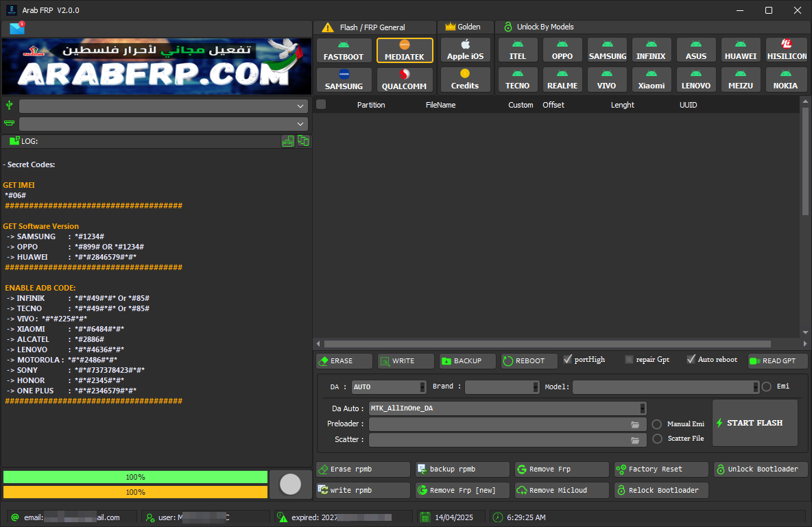Click the Erase rpmb button
The width and height of the screenshot is (812, 527).
click(x=363, y=469)
